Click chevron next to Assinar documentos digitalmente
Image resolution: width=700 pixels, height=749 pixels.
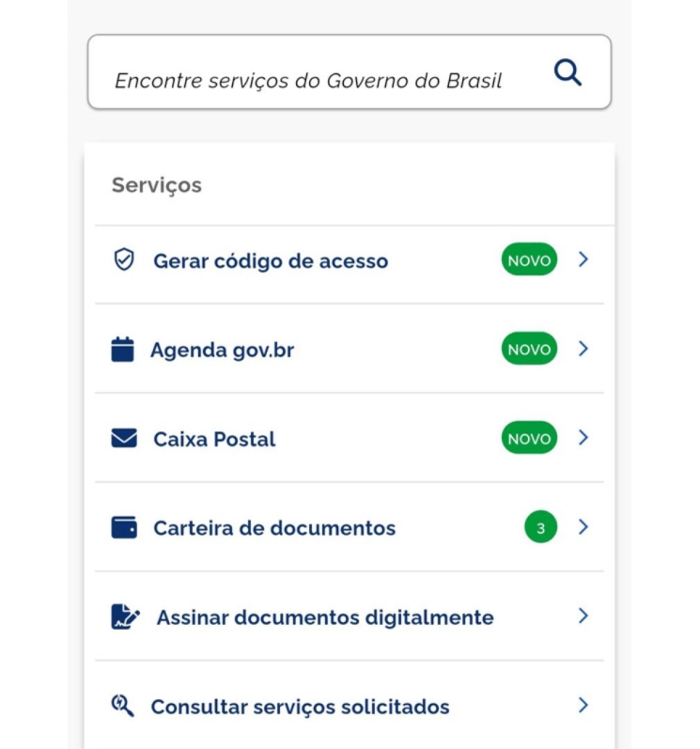click(583, 616)
